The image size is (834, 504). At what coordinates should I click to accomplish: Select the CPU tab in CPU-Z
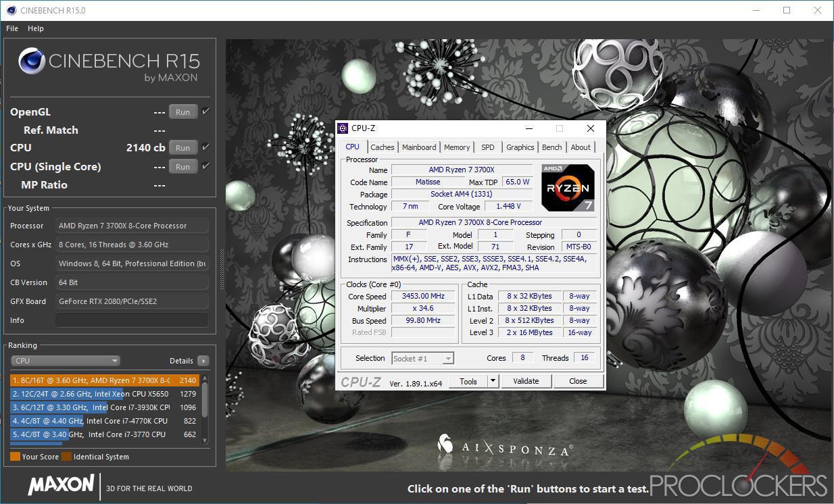click(353, 147)
